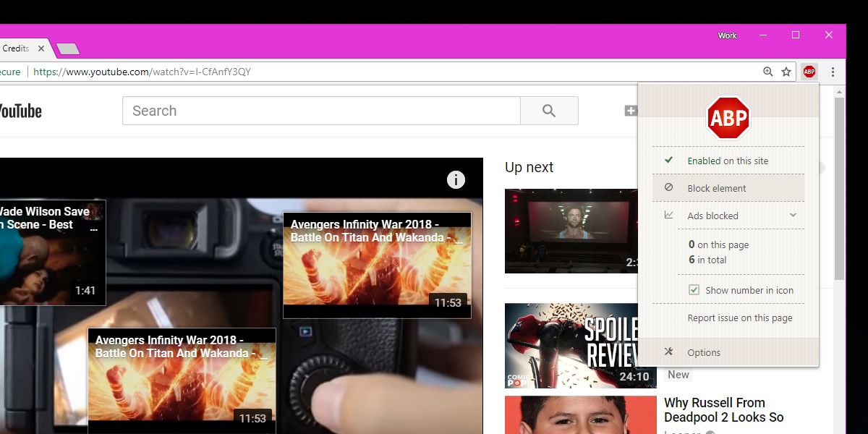868x434 pixels.
Task: Open the lower Avengers Infinity War end-screen video
Action: (x=182, y=380)
